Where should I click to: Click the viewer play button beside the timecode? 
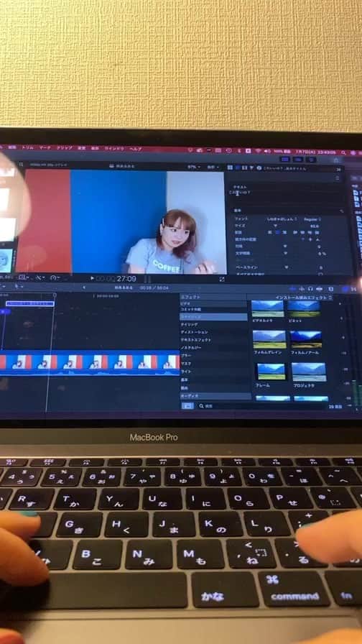pos(92,278)
